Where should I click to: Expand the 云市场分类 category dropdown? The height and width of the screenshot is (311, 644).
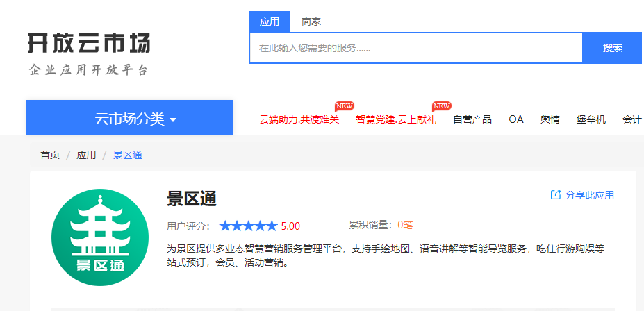click(130, 118)
